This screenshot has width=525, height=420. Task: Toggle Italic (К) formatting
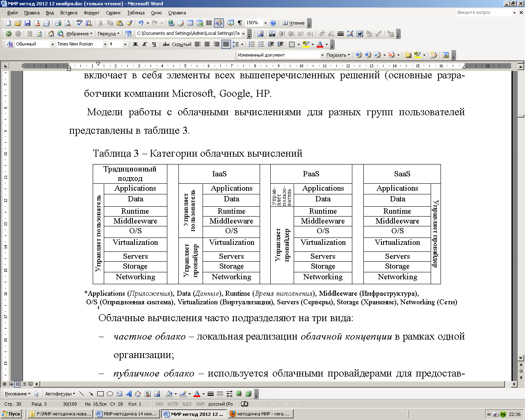tap(145, 44)
